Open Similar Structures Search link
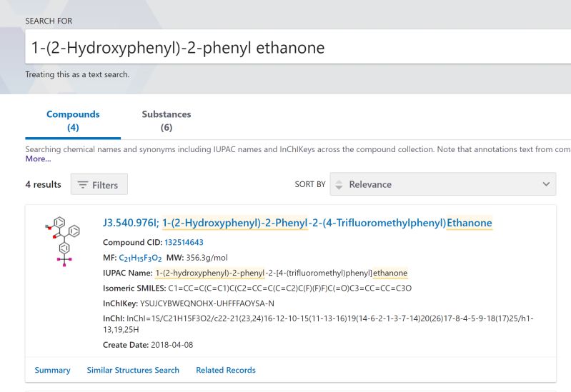 pos(133,370)
